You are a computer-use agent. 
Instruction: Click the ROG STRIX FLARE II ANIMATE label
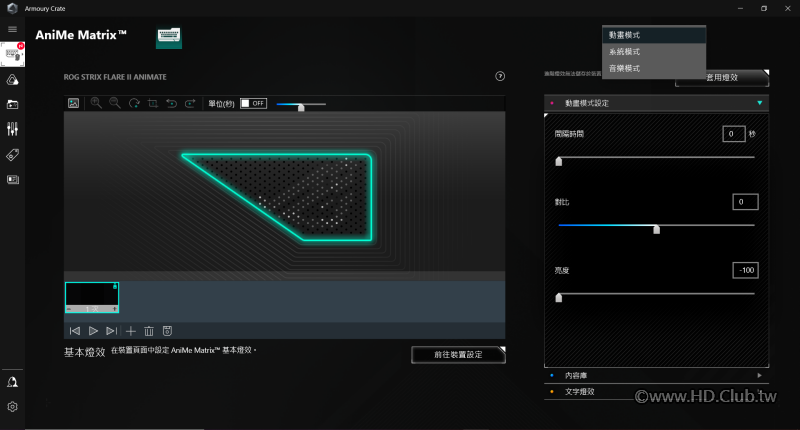(115, 77)
